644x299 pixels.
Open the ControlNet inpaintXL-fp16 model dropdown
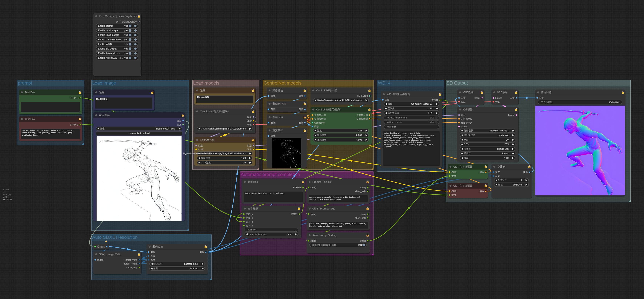[341, 100]
